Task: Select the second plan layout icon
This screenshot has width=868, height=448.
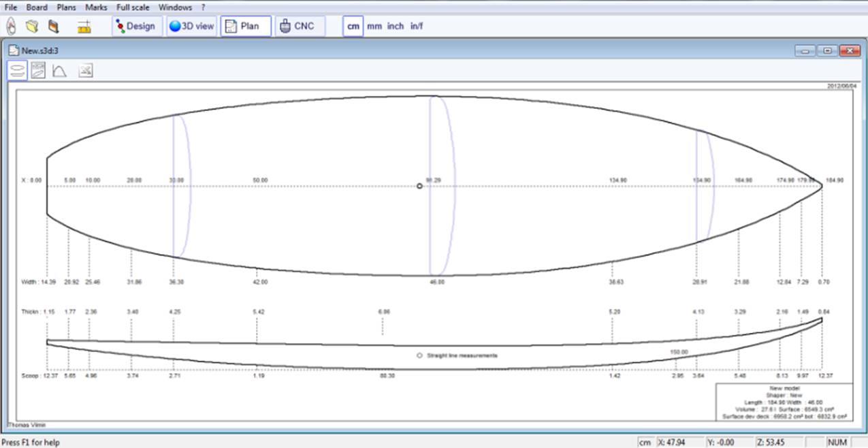Action: 39,70
